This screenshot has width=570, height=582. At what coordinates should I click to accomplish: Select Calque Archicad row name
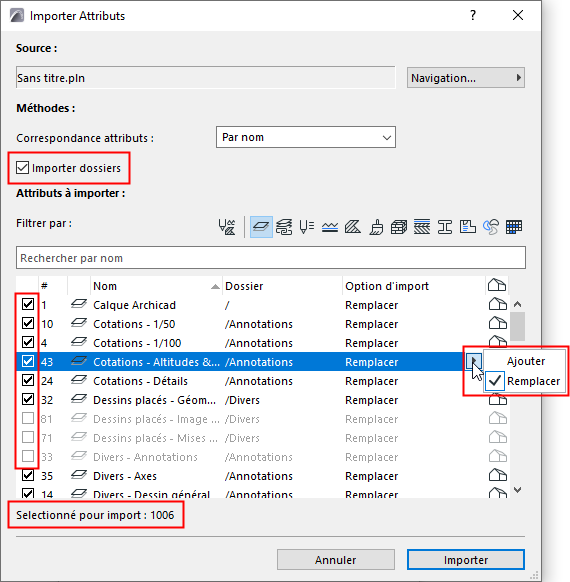pos(134,305)
